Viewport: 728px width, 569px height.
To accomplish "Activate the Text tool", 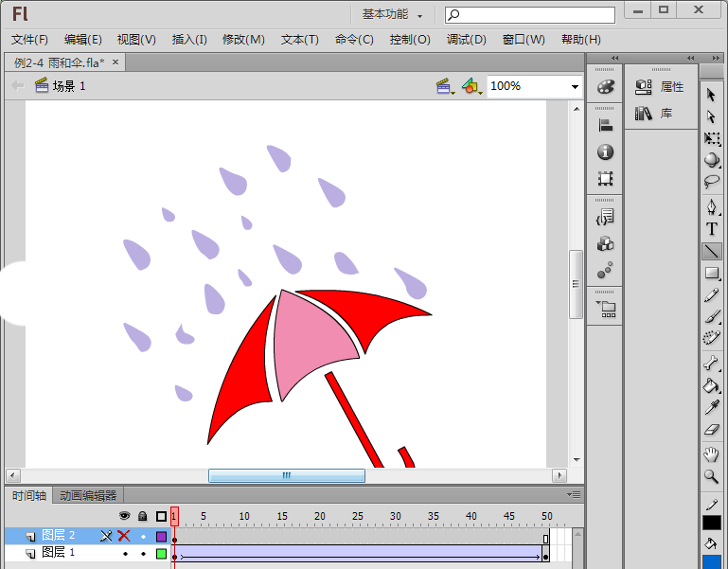I will coord(711,229).
